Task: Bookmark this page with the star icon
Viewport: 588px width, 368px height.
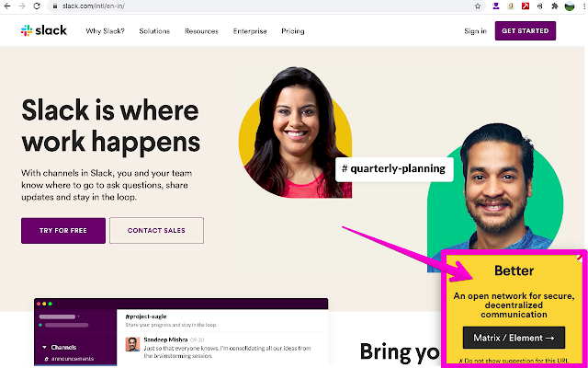Action: (x=478, y=6)
